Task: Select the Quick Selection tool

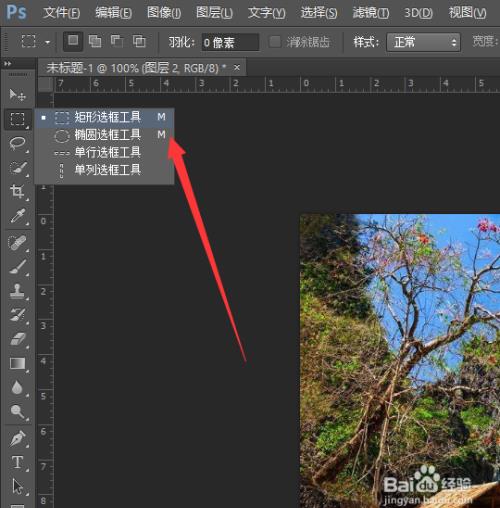Action: tap(17, 168)
